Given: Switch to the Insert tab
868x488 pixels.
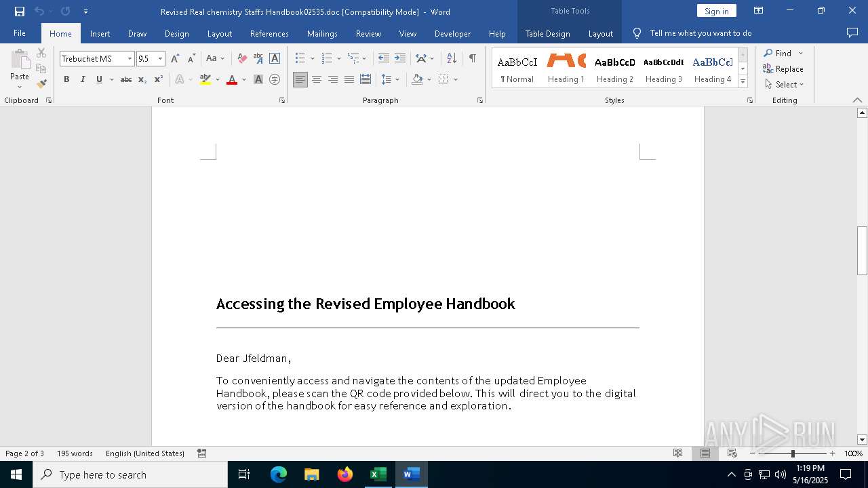Looking at the screenshot, I should coord(100,33).
